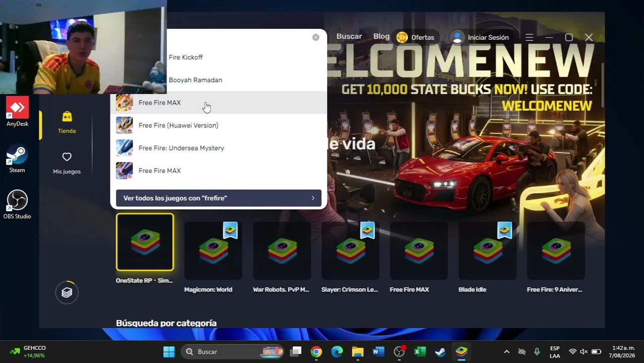This screenshot has width=644, height=363.
Task: Switch to BlueStacks in the taskbar
Action: click(462, 351)
